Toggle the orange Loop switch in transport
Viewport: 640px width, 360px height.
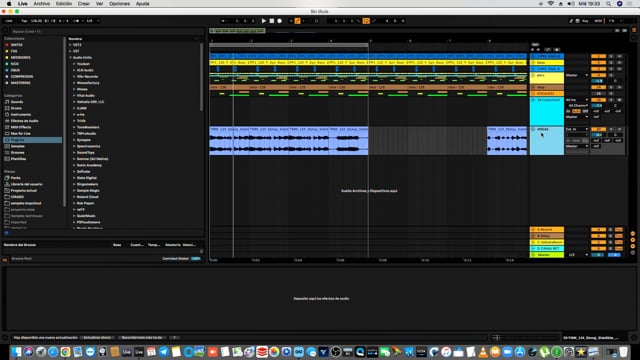(366, 21)
